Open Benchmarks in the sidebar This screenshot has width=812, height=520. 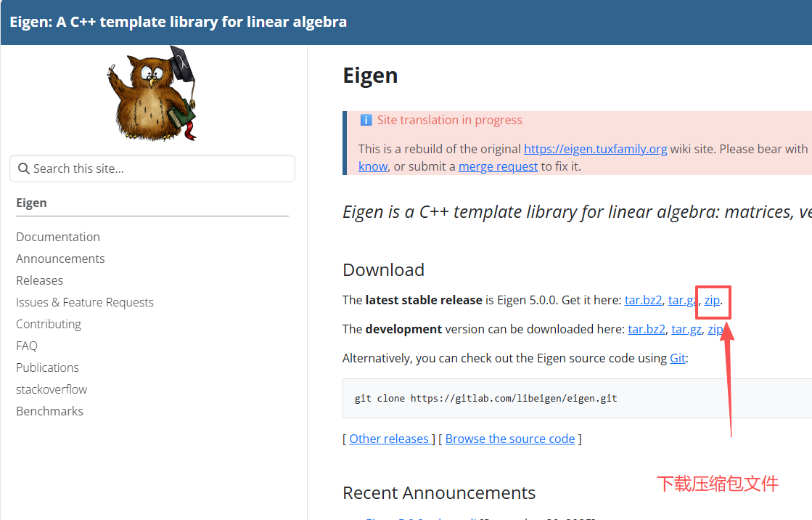50,411
